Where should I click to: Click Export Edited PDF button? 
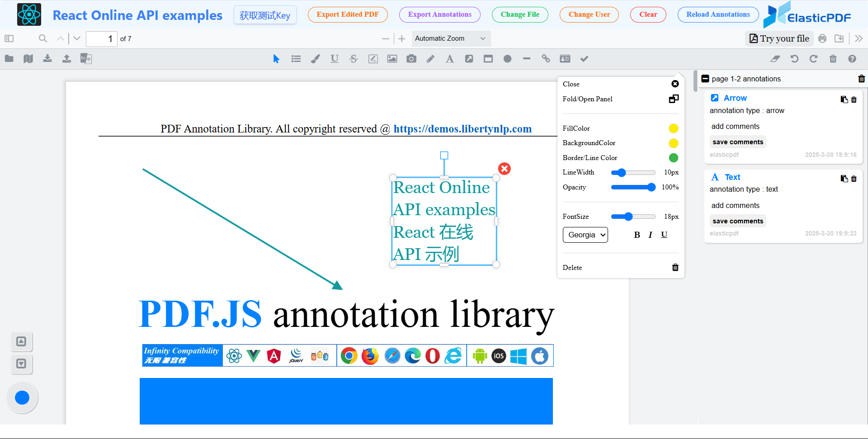pos(348,14)
